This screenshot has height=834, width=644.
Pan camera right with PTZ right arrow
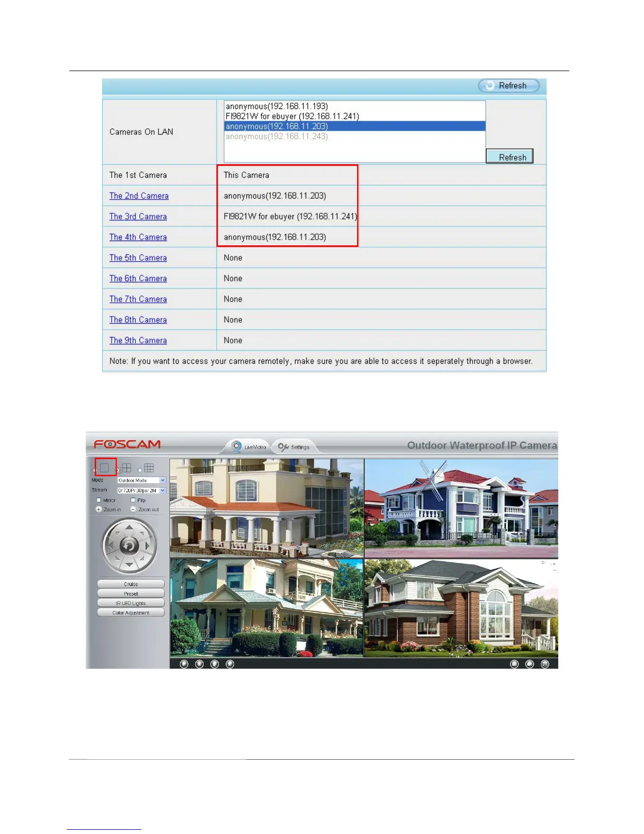click(148, 546)
